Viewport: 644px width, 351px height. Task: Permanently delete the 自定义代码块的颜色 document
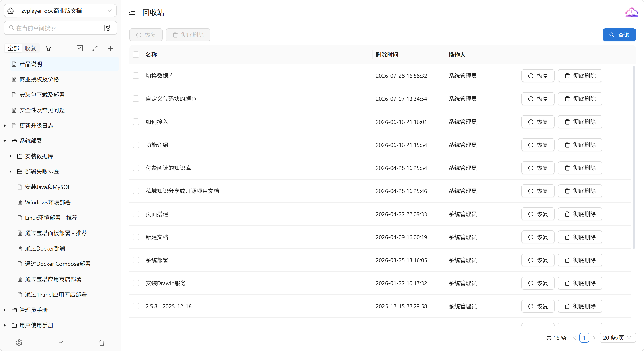coord(580,99)
